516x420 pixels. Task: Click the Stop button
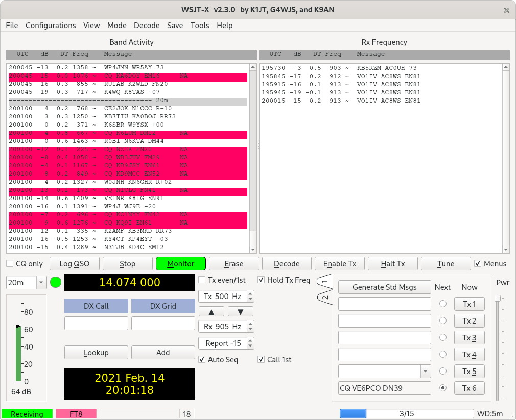pyautogui.click(x=127, y=263)
